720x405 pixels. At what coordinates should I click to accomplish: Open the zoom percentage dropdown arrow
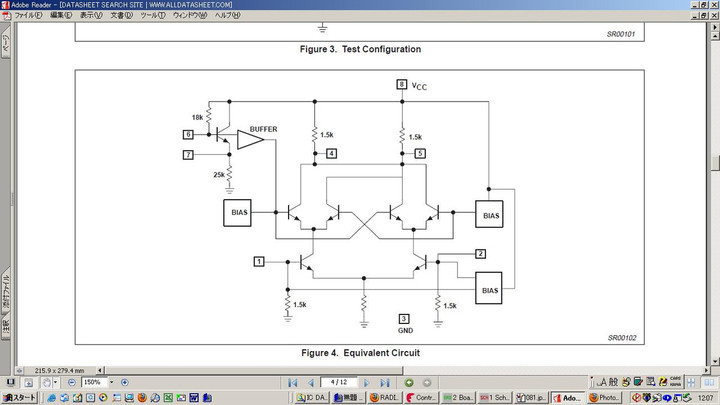coord(112,383)
